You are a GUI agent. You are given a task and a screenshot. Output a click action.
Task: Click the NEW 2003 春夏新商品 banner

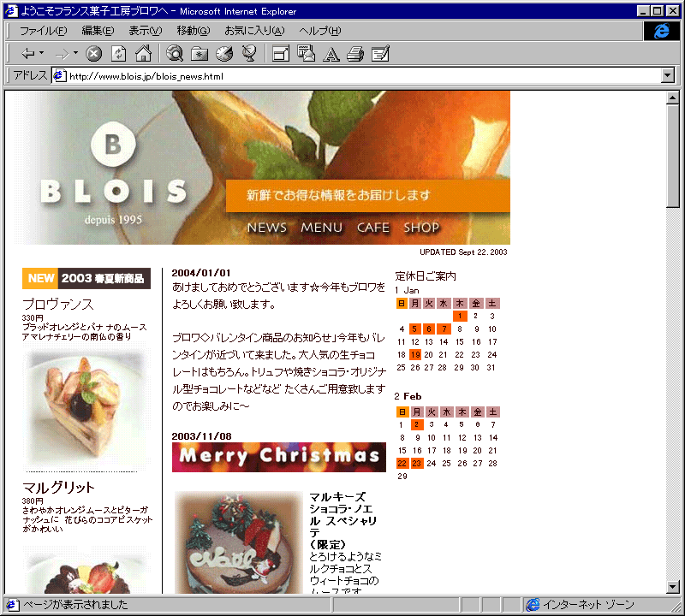tap(86, 279)
